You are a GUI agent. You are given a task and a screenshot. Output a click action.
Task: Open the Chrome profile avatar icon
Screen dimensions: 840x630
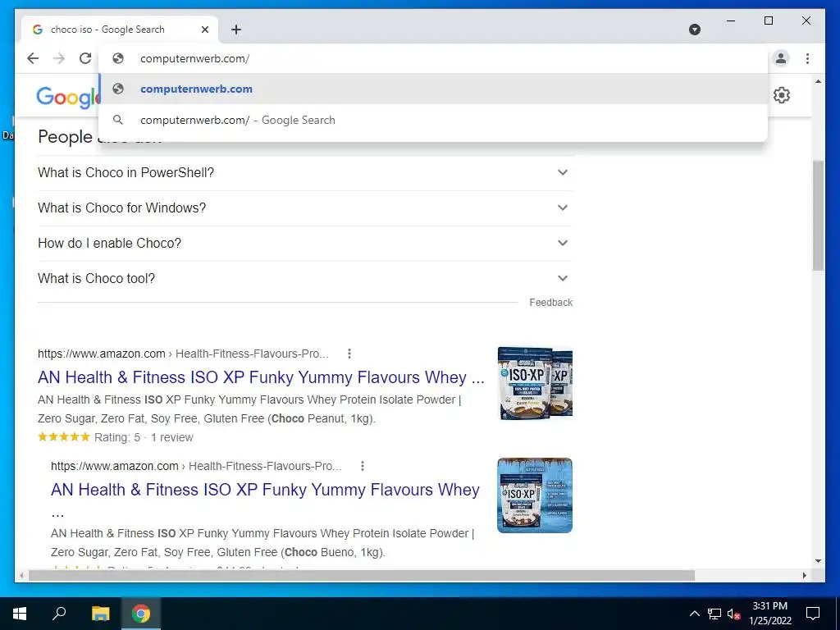coord(781,58)
